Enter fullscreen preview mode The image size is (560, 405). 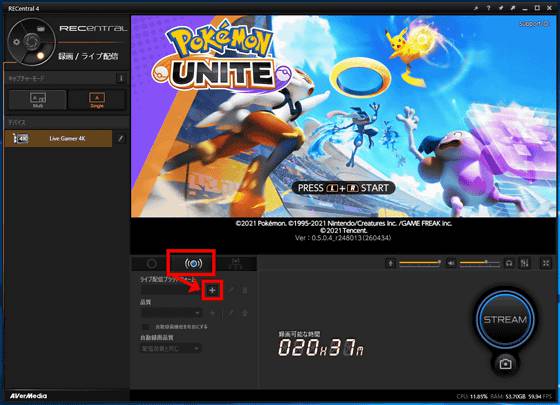tap(546, 264)
